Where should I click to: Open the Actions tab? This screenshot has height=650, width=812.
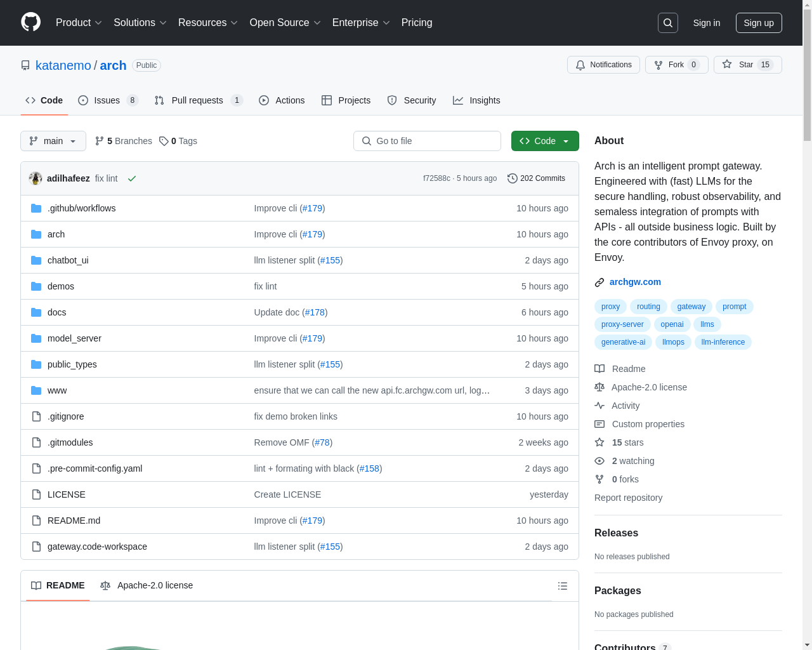(x=282, y=100)
